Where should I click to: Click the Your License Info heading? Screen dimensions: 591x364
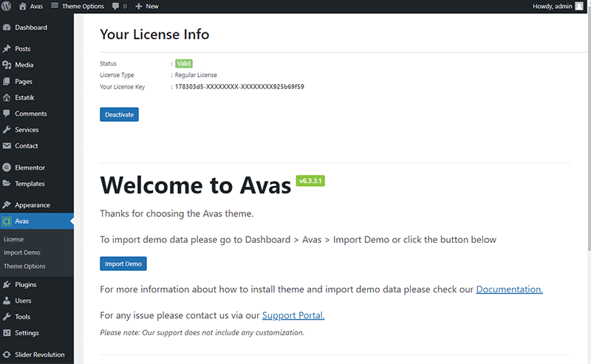(x=154, y=34)
